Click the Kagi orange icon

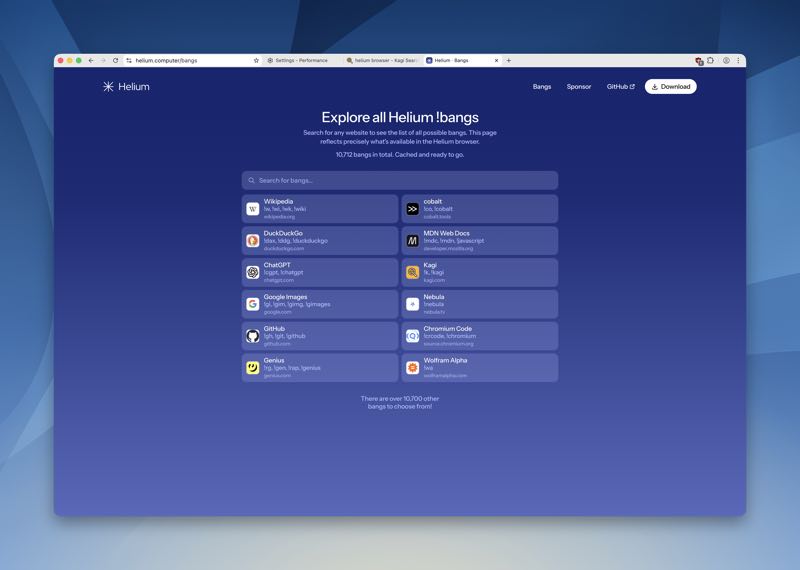click(412, 272)
